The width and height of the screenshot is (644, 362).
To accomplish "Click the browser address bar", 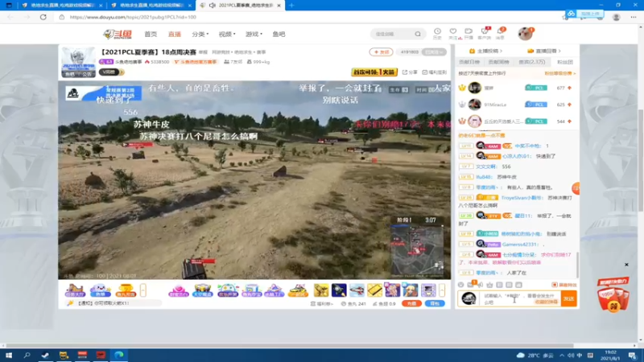I will [308, 17].
